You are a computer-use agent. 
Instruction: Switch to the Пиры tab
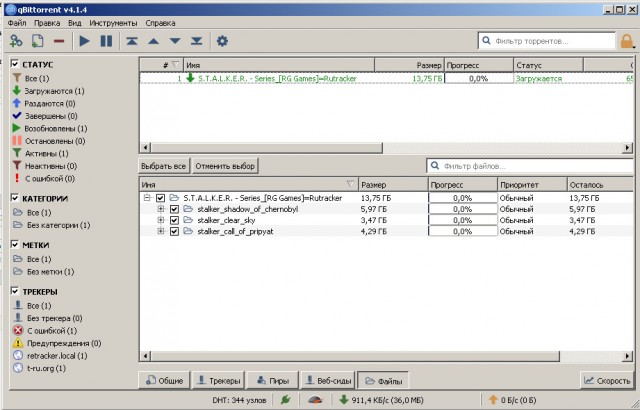(x=273, y=381)
